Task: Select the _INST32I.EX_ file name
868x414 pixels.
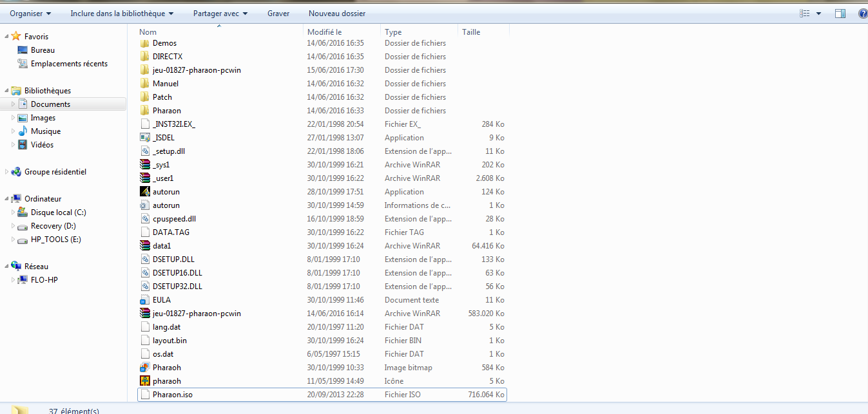Action: (174, 124)
